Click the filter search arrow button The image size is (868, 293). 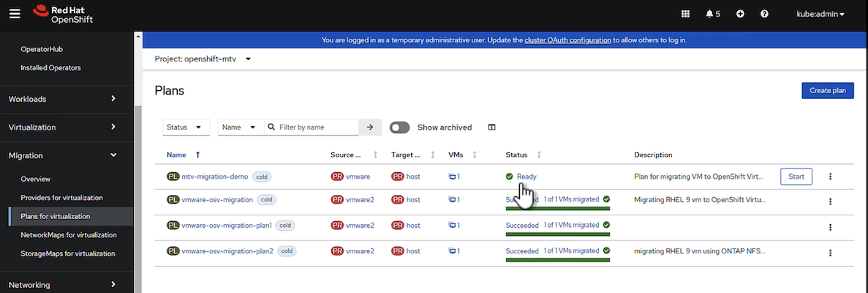(369, 127)
